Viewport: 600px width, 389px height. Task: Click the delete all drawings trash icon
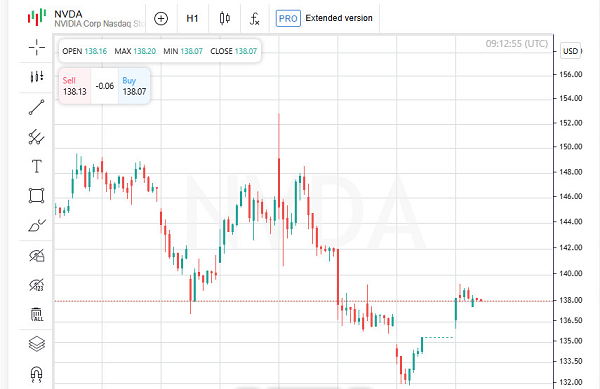pos(37,314)
